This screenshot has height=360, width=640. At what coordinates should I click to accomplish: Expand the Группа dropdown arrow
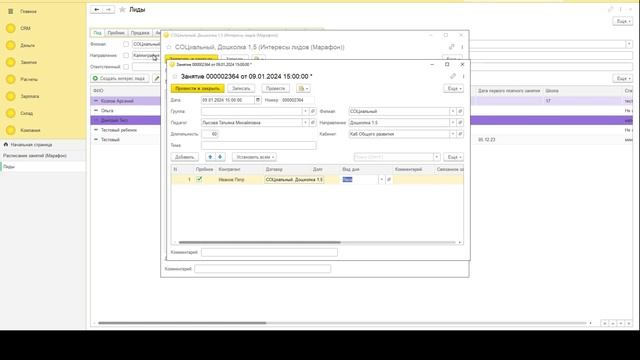point(305,111)
